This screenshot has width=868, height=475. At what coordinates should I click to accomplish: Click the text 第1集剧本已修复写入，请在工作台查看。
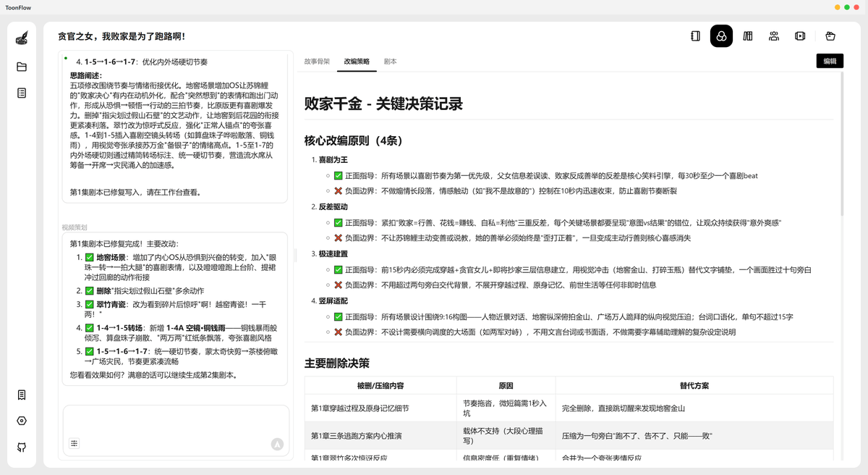point(135,193)
